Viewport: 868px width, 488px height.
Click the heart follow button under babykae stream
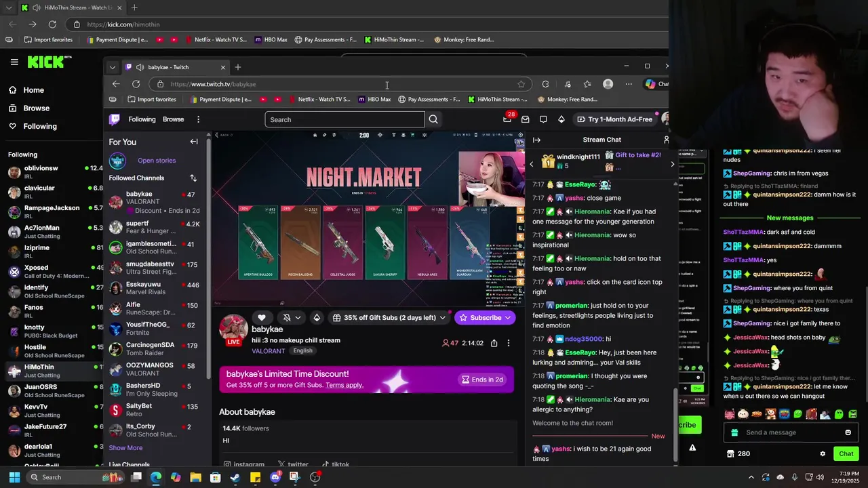(262, 317)
